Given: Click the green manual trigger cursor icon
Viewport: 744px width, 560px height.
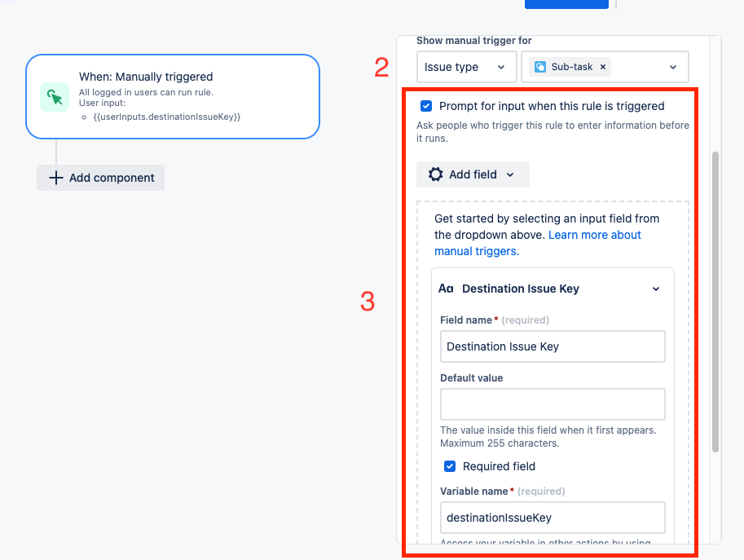Looking at the screenshot, I should click(55, 97).
